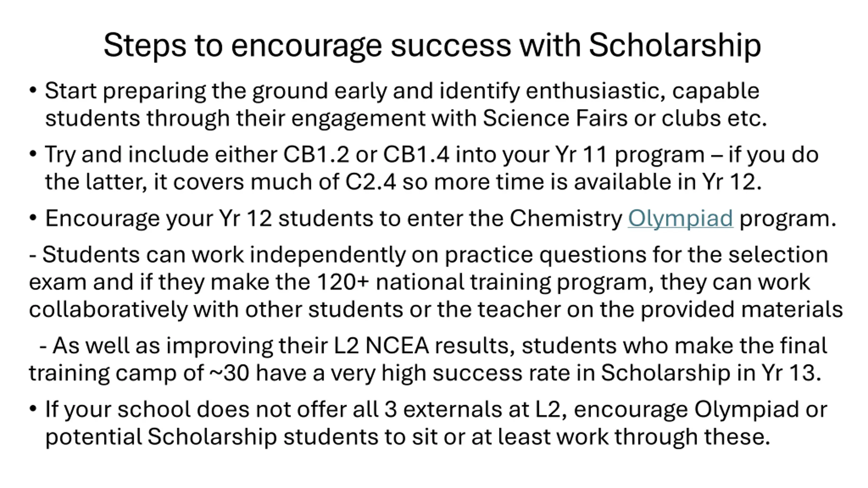Screen dimensions: 868x488
Task: Click the word 'Scholarship' in the slide title
Action: (x=675, y=46)
